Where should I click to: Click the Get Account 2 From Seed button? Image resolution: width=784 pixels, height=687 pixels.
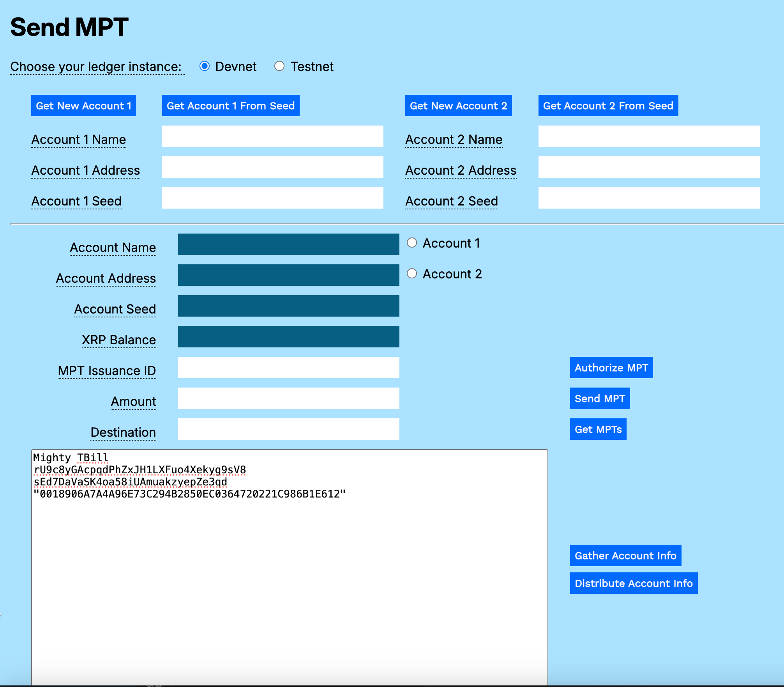[608, 105]
